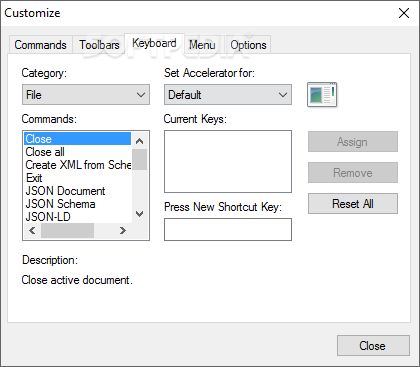Viewport: 420px width, 367px height.
Task: Select the Keyboard tab
Action: pyautogui.click(x=154, y=43)
